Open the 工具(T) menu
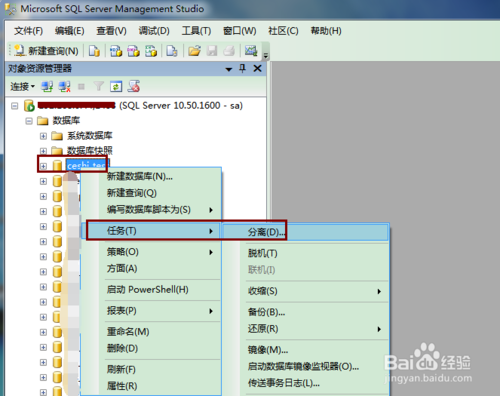The image size is (500, 396). point(196,31)
